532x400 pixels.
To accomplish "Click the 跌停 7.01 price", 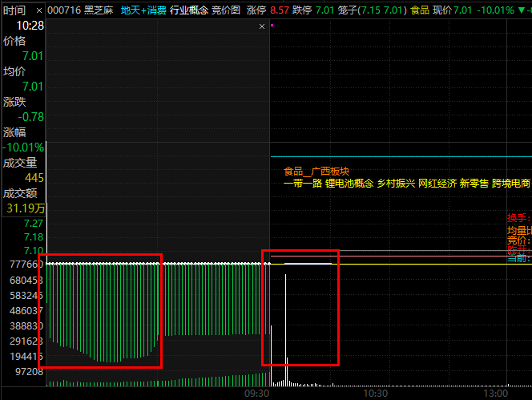I will point(313,10).
